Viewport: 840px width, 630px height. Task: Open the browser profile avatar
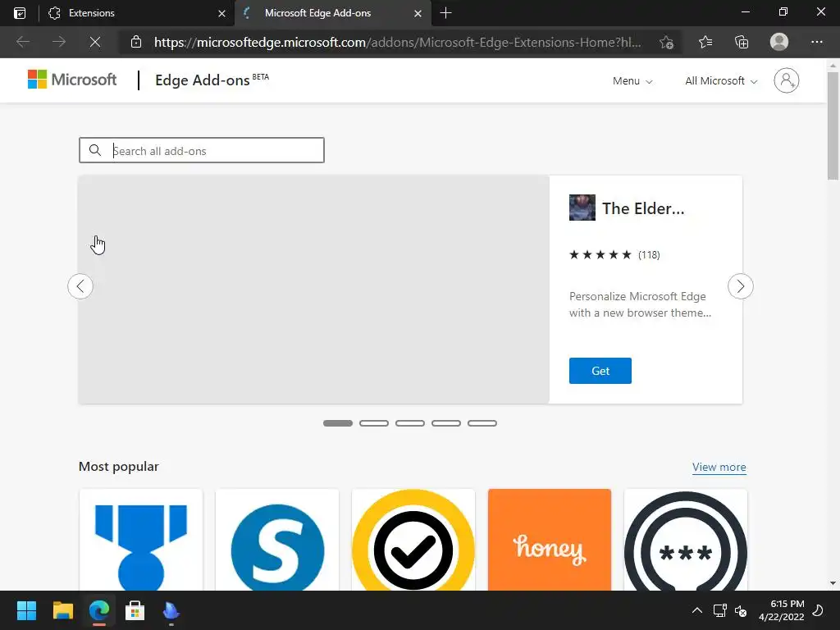coord(779,42)
